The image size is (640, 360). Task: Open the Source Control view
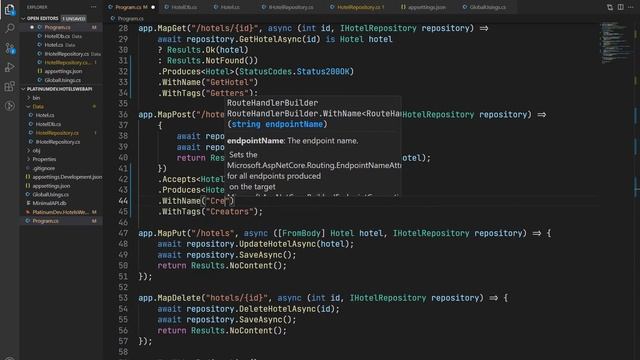[9, 48]
